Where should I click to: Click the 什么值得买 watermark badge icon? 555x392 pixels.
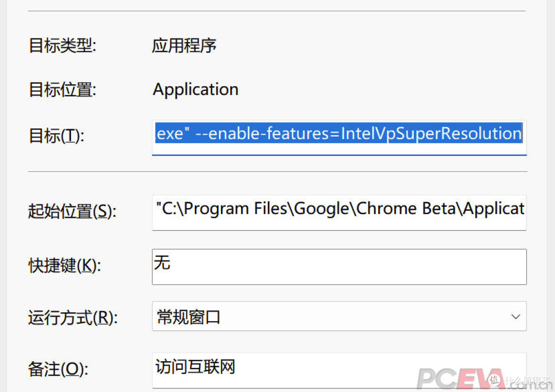click(495, 381)
